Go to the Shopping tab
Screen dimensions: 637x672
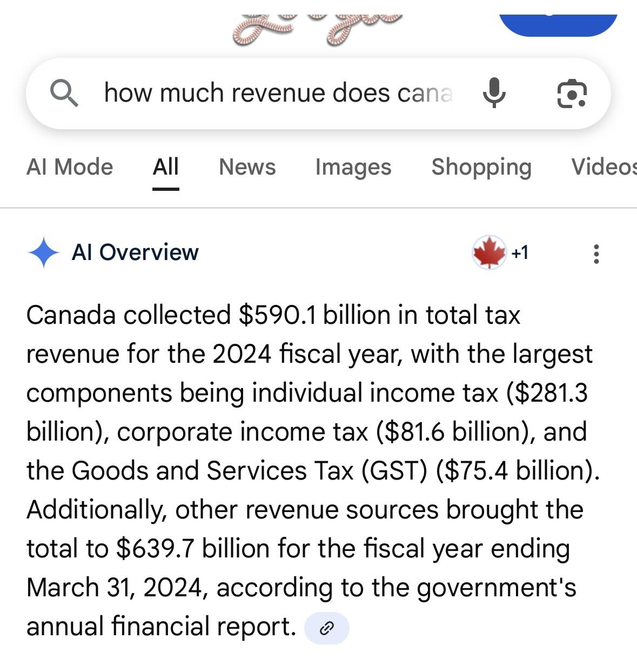coord(481,167)
